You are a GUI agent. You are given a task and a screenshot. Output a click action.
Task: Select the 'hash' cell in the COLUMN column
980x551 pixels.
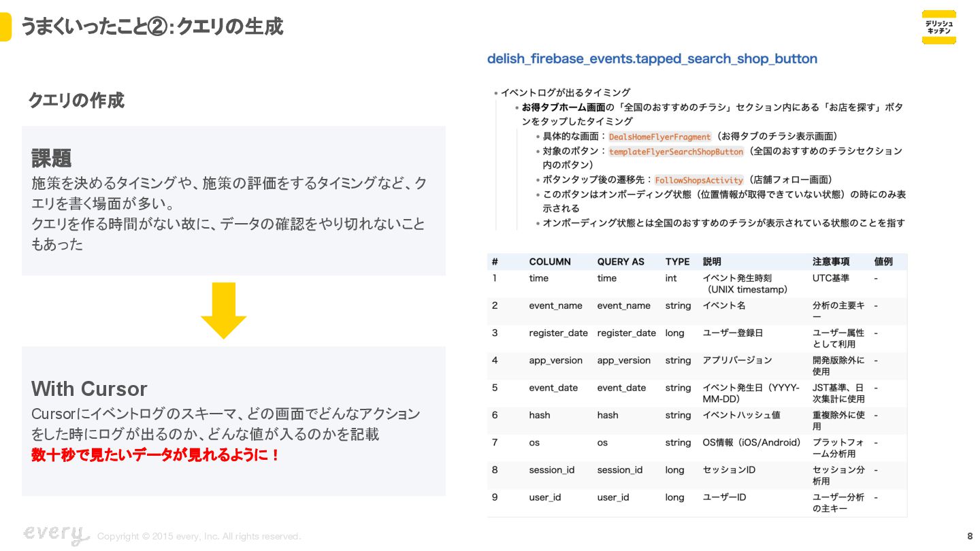pos(540,415)
